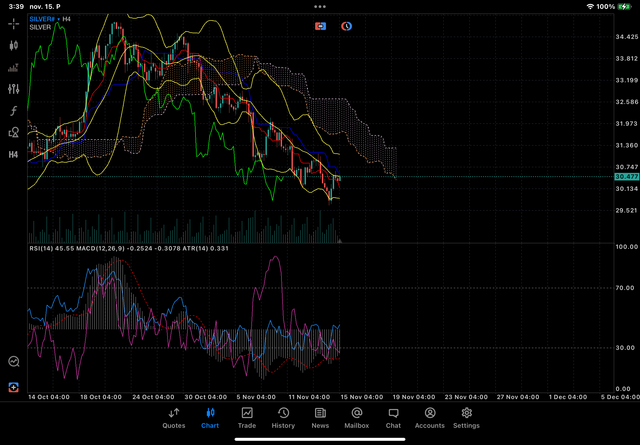The image size is (640, 445).
Task: Open the bar chart style icon
Action: [13, 67]
